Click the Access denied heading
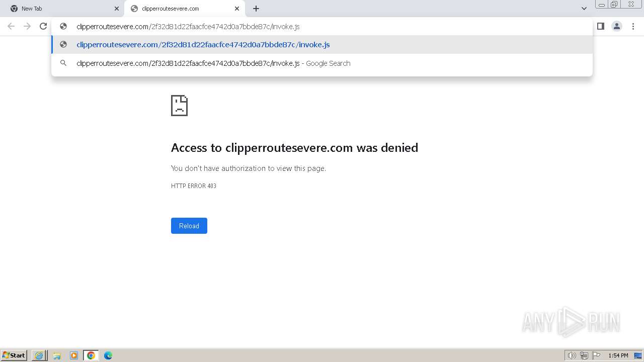644x362 pixels. pos(295,148)
